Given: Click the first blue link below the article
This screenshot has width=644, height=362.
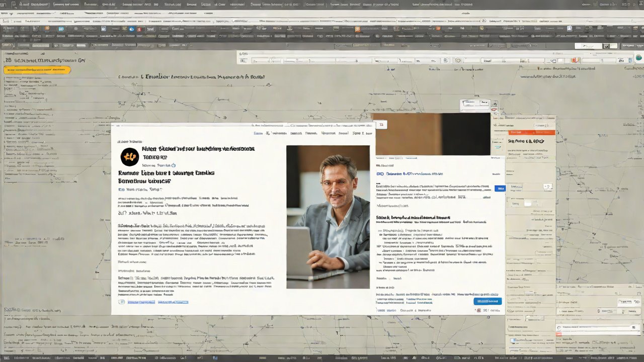Looking at the screenshot, I should [141, 302].
